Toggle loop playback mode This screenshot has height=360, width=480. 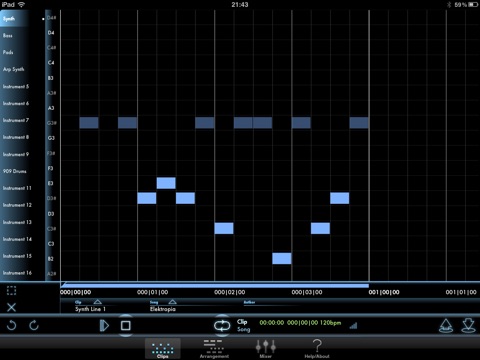point(222,325)
